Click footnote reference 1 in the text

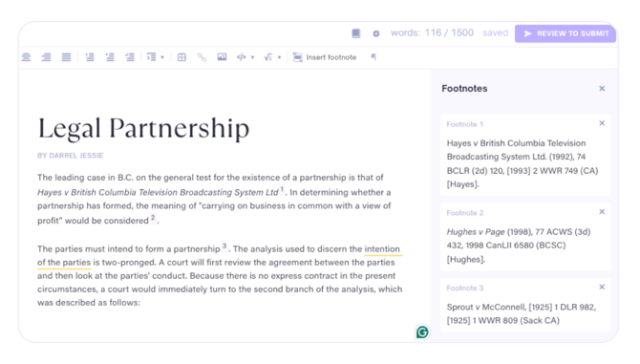click(282, 189)
